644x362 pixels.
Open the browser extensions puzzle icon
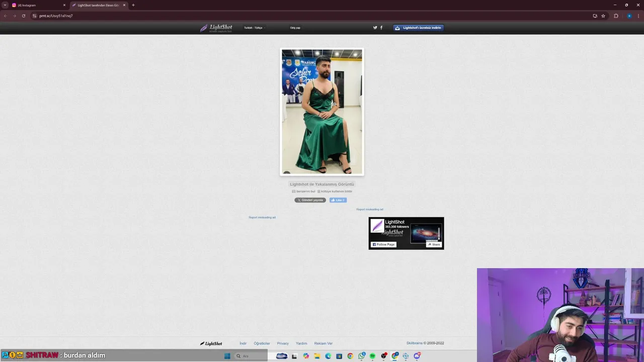(616, 16)
